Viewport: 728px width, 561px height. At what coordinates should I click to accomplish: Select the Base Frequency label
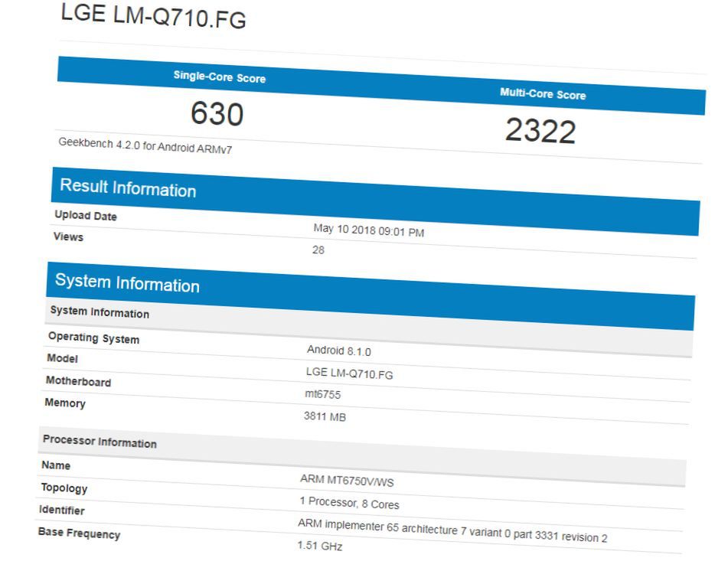point(80,533)
